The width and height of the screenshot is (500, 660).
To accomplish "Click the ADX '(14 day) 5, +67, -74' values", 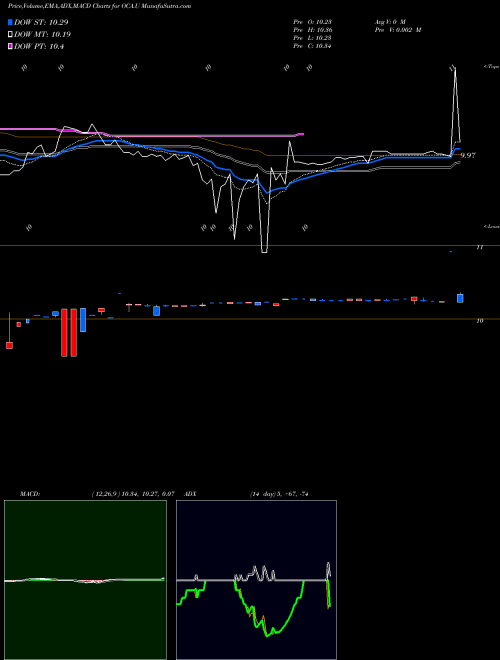I will pos(279,494).
